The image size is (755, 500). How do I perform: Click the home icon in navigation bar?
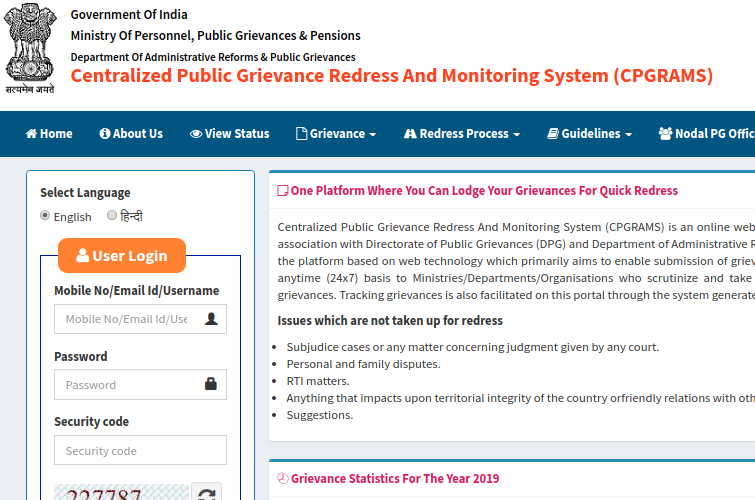31,134
